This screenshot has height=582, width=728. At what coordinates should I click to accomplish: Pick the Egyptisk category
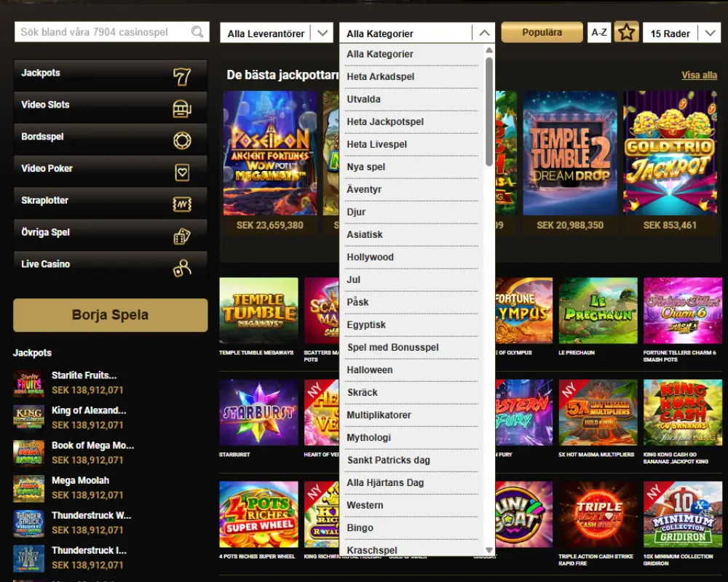411,325
